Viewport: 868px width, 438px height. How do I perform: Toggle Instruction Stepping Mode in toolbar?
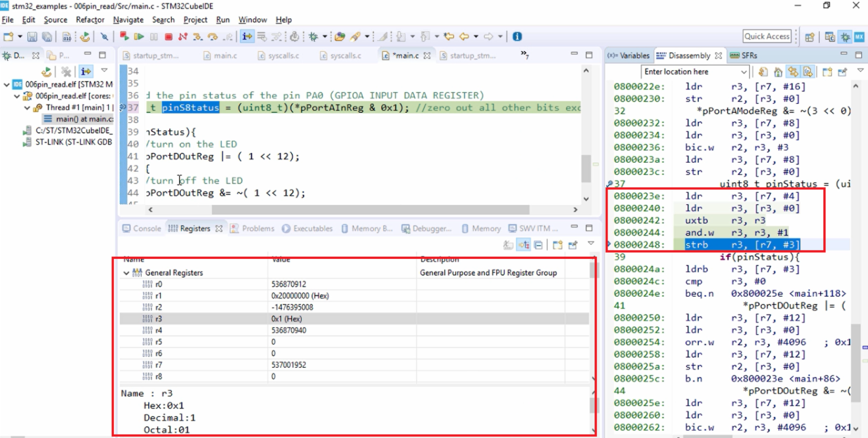click(x=247, y=37)
